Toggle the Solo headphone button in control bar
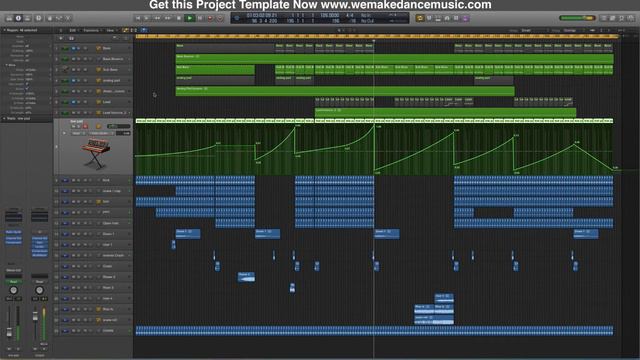Viewport: 640px width, 360px height. click(x=447, y=18)
